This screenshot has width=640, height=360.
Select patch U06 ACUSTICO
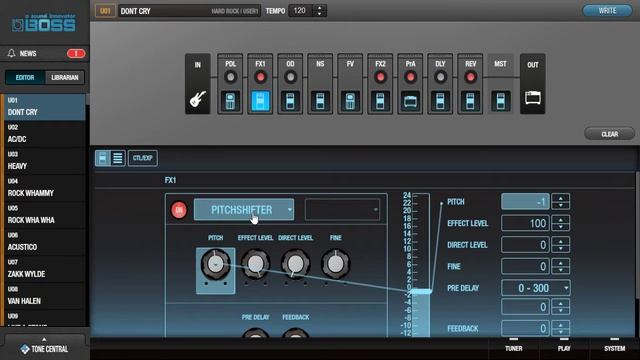coord(45,242)
